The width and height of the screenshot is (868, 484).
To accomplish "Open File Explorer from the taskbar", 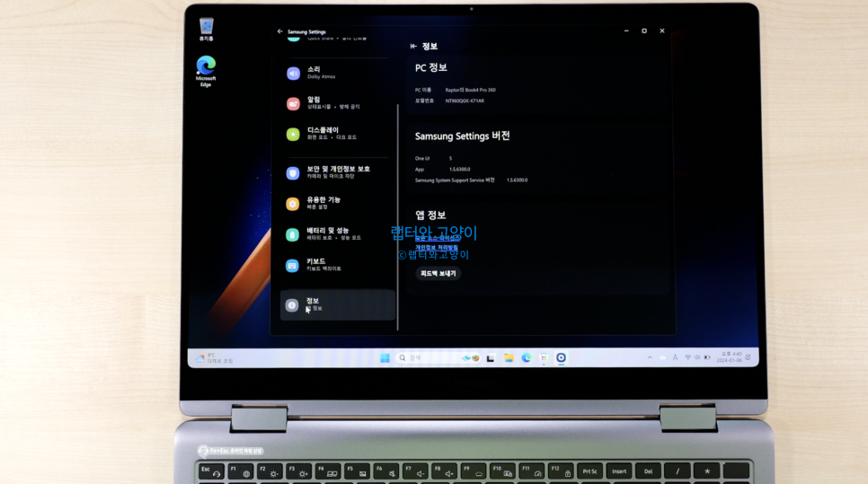I will click(x=509, y=358).
